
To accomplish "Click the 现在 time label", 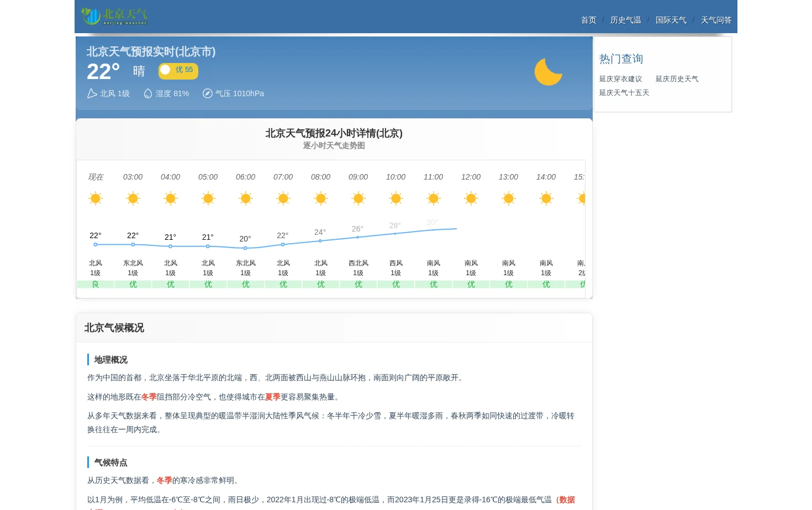I will click(x=96, y=177).
